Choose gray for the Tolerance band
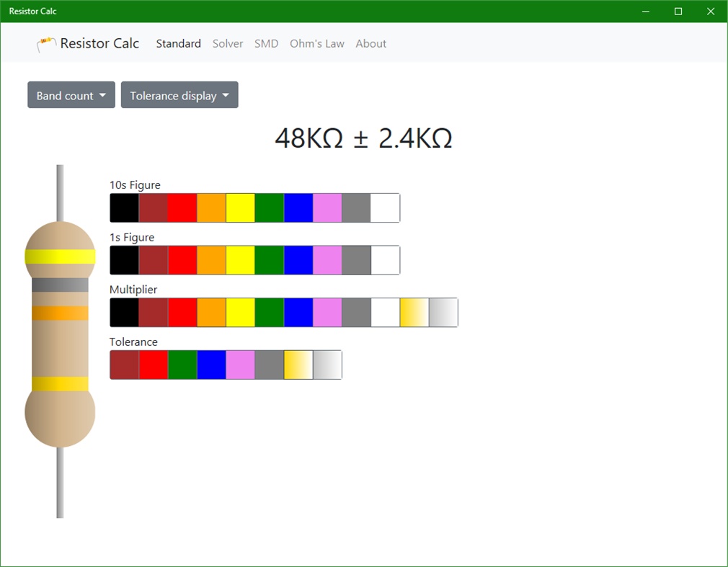Viewport: 728px width, 567px height. pos(269,365)
